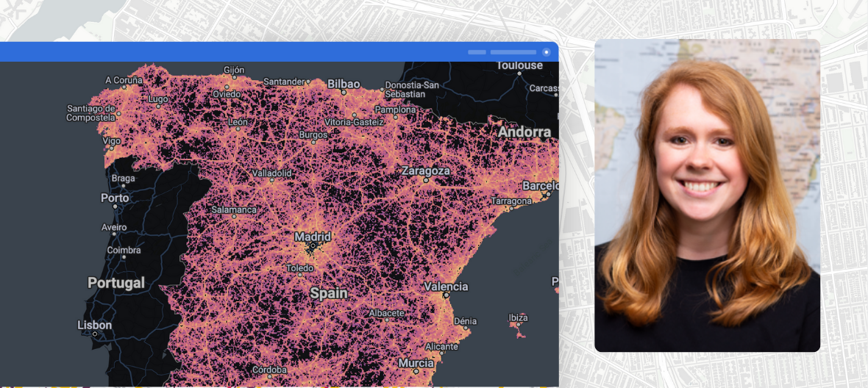Screen dimensions: 868x388
Task: Select the Toulouse city marker dot
Action: coord(519,74)
